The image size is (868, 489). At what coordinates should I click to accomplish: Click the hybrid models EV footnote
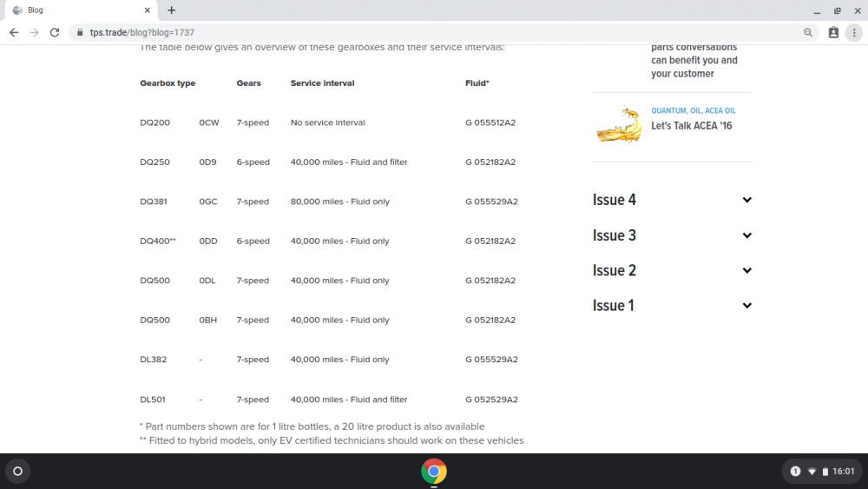[x=332, y=440]
